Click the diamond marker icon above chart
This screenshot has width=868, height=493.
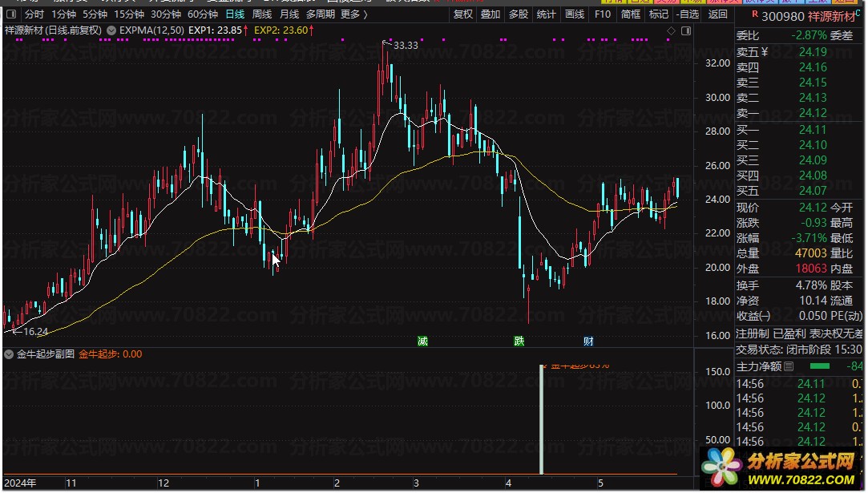coord(671,31)
